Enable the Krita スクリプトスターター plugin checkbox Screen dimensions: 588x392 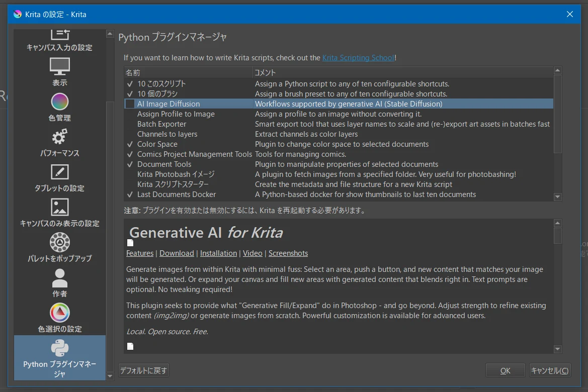point(130,184)
